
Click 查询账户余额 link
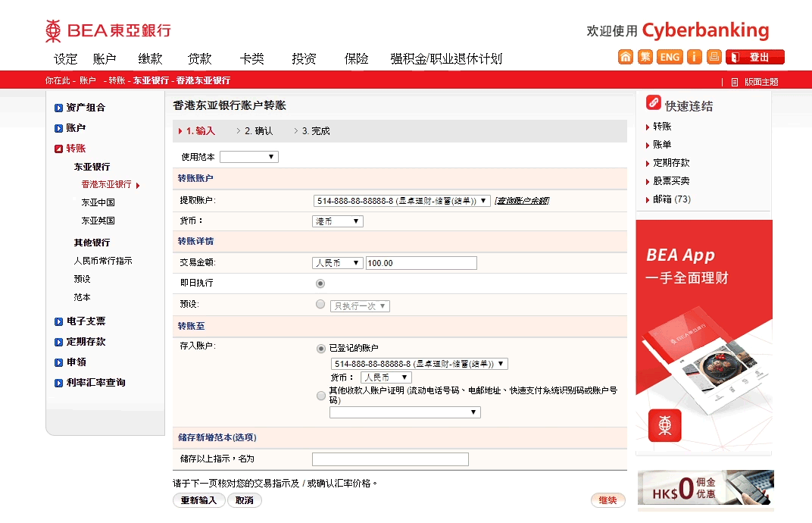pyautogui.click(x=521, y=201)
